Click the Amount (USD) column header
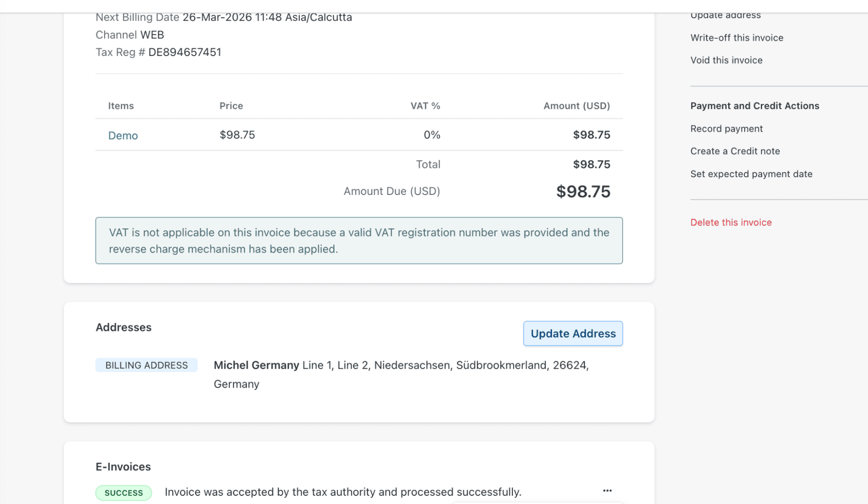 [576, 106]
